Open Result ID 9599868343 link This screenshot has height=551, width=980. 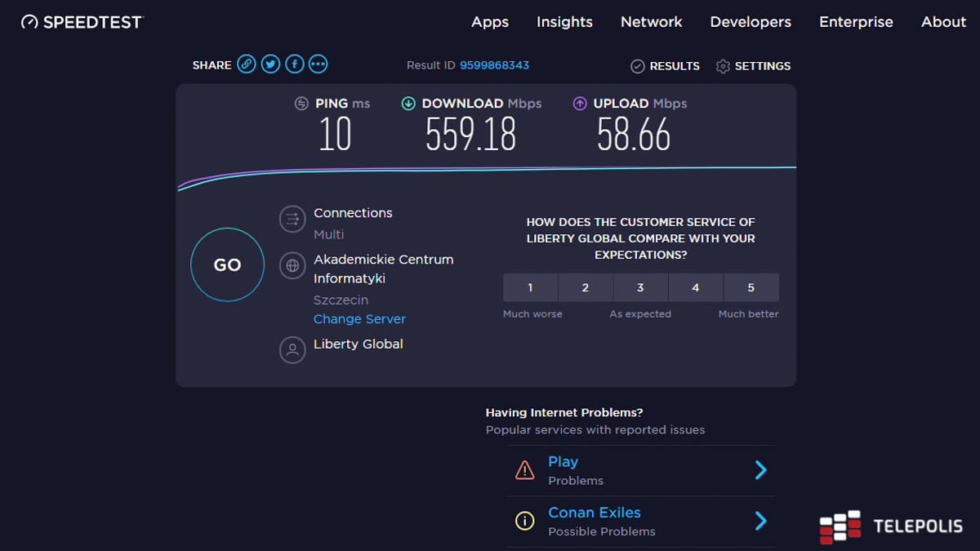tap(494, 65)
